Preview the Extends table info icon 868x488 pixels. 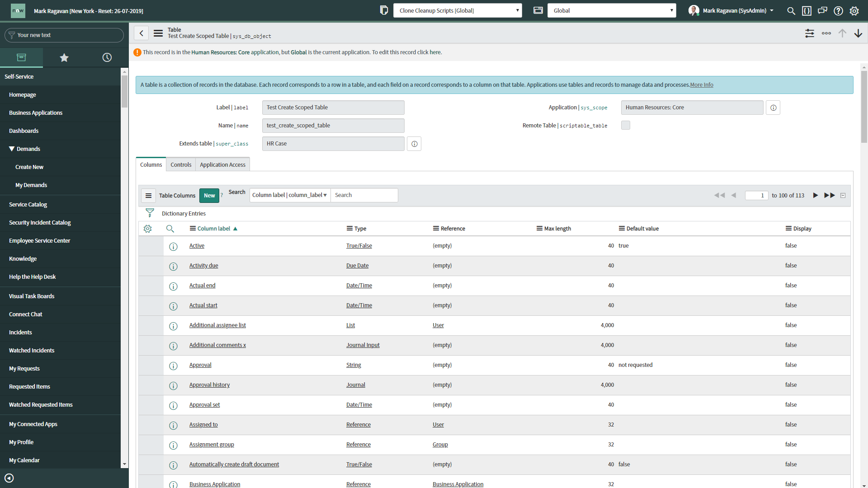click(x=414, y=144)
